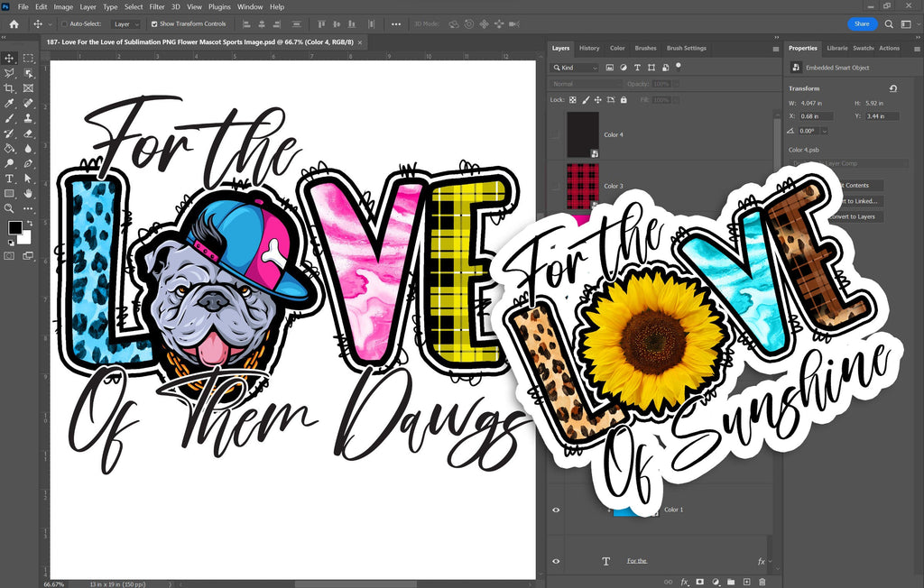This screenshot has height=588, width=924.
Task: Select the Color 3 plaid layer thumbnail
Action: (583, 186)
